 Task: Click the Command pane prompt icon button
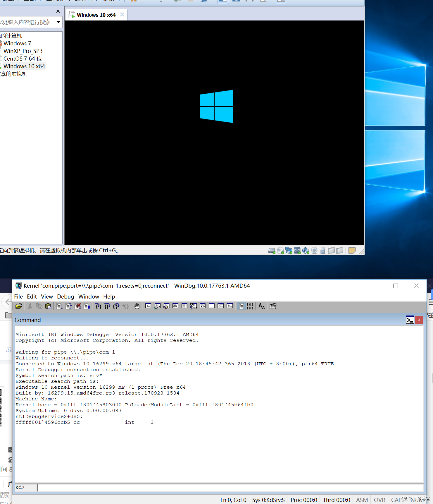coord(410,320)
